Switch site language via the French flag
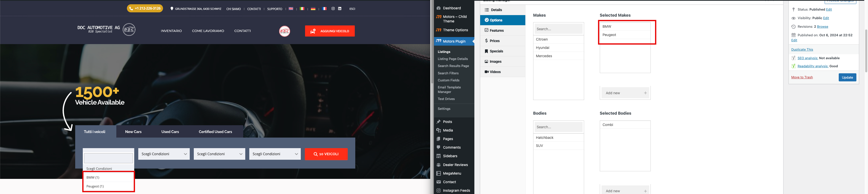This screenshot has width=868, height=194. (324, 9)
